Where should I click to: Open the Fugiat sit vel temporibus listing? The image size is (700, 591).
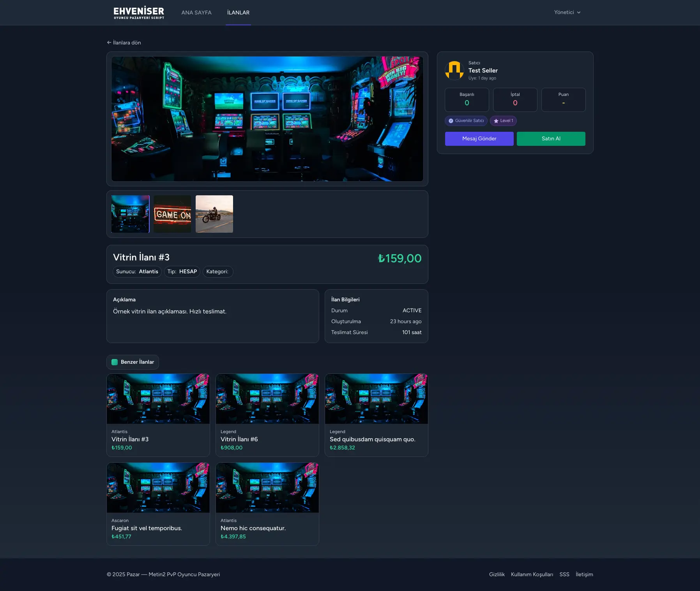point(158,504)
